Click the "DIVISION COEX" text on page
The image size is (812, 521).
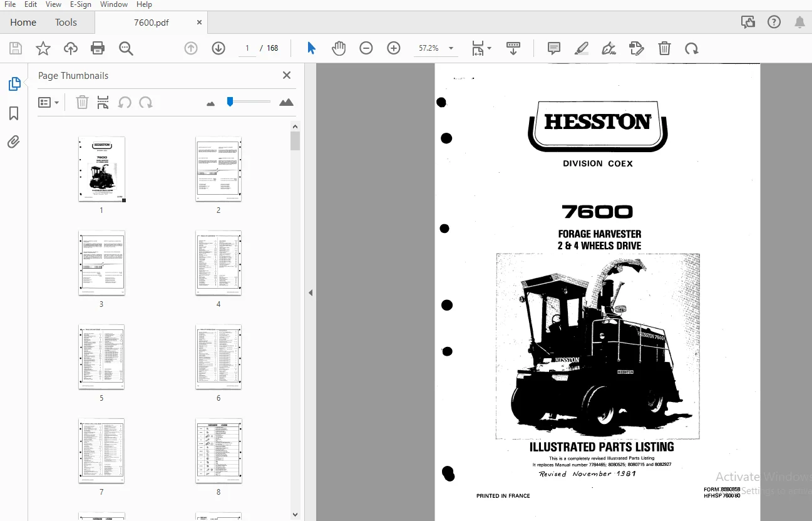click(x=598, y=163)
